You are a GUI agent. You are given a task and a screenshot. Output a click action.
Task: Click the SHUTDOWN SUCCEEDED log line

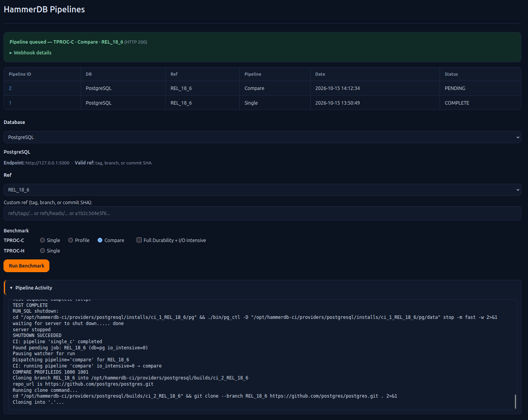(x=37, y=335)
